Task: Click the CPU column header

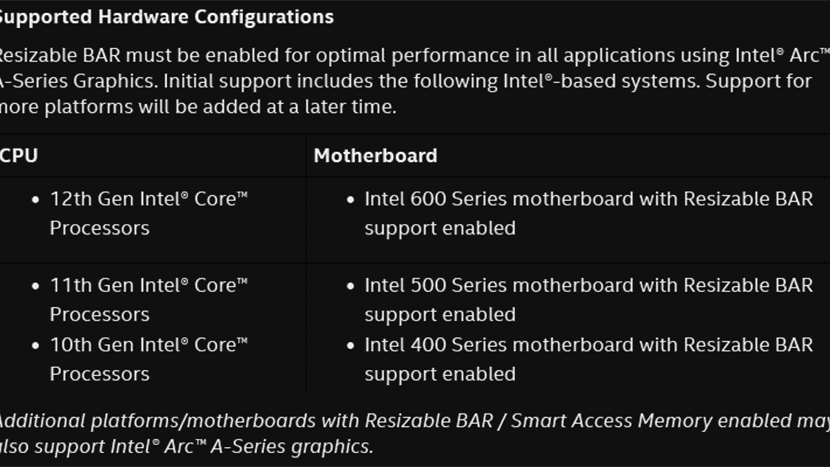Action: pyautogui.click(x=19, y=155)
